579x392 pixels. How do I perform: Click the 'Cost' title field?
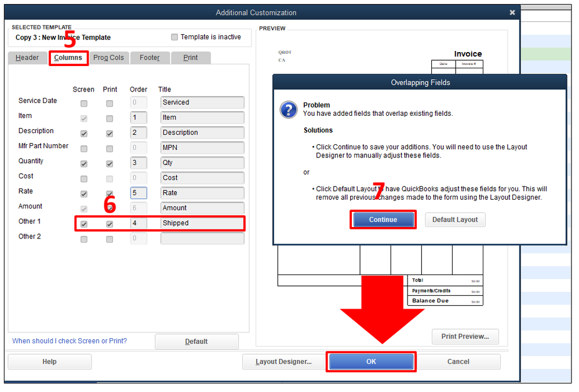point(202,178)
